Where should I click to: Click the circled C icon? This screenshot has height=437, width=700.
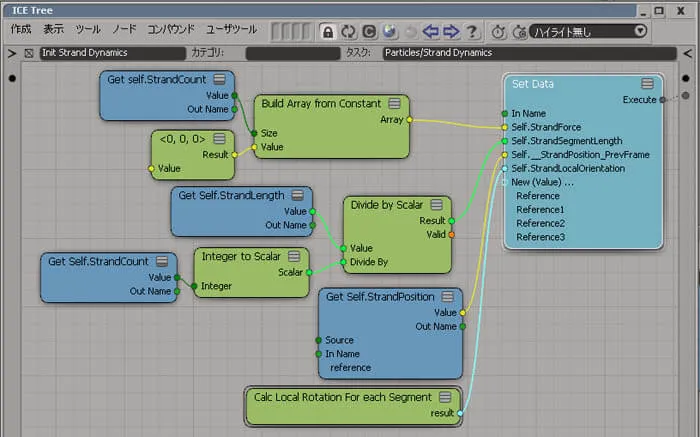tap(369, 32)
